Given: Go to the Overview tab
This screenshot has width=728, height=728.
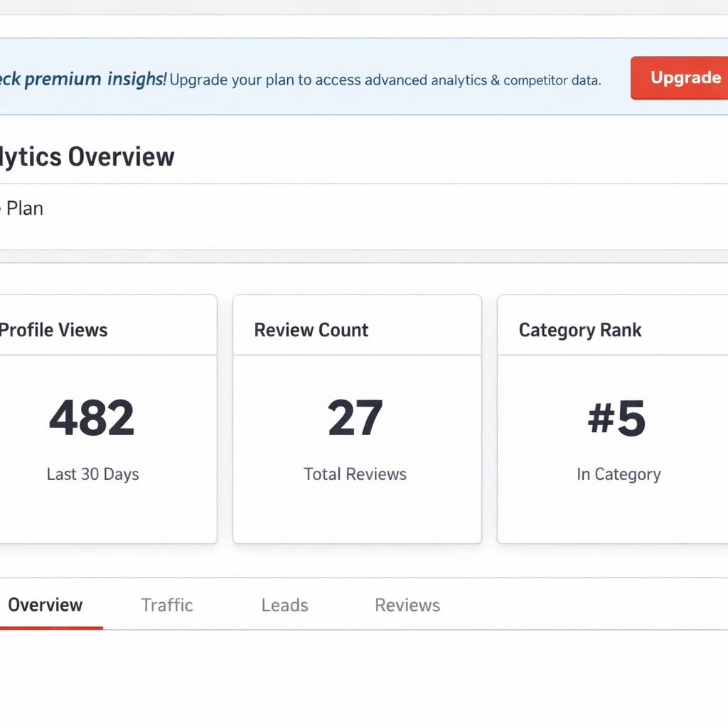Looking at the screenshot, I should 45,605.
